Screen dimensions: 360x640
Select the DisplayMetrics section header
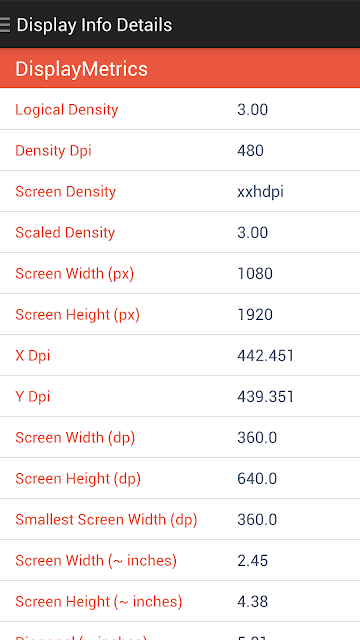tap(180, 68)
